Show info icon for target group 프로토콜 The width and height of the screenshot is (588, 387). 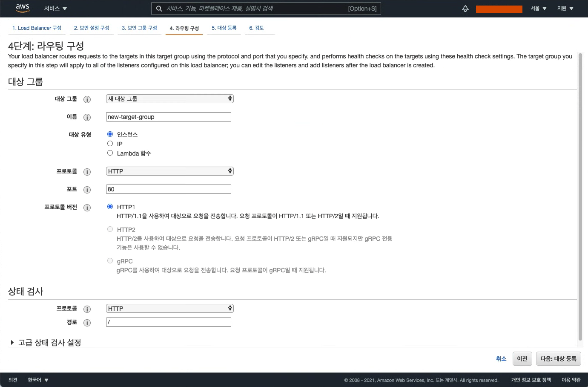[87, 172]
